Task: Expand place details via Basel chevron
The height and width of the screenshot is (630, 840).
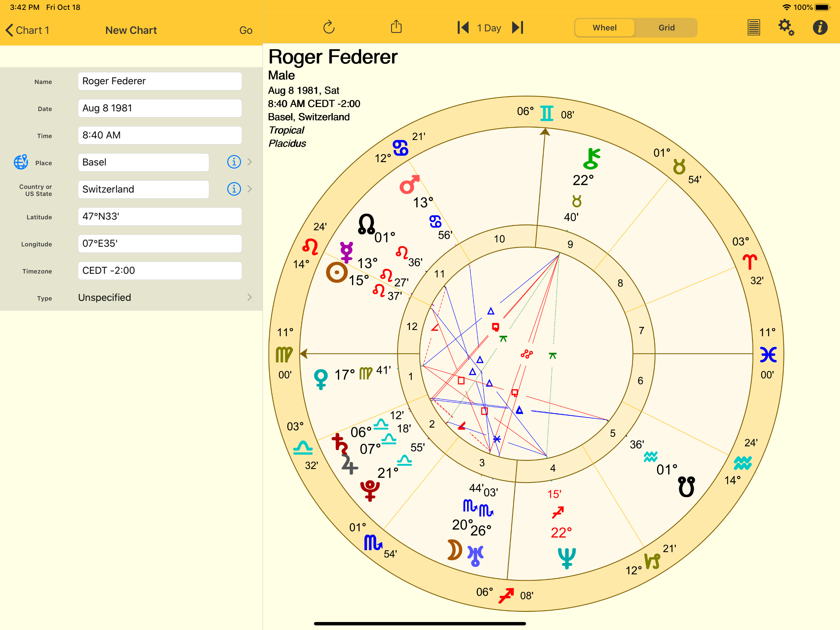Action: coord(250,162)
